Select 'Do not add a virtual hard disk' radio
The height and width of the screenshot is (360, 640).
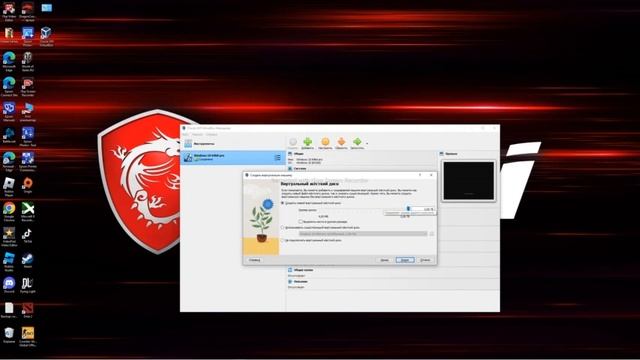[282, 240]
